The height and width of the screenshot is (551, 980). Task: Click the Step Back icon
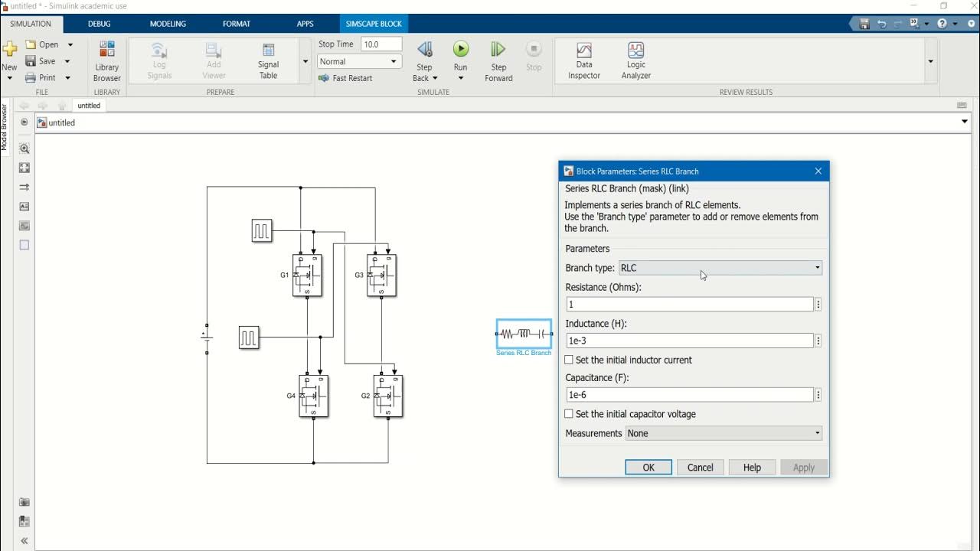pos(425,50)
